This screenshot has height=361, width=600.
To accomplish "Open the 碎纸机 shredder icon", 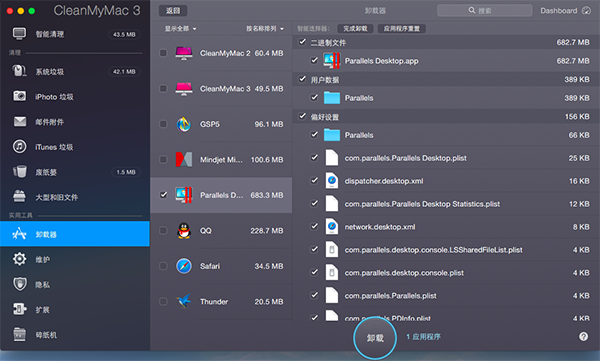I will tap(20, 335).
